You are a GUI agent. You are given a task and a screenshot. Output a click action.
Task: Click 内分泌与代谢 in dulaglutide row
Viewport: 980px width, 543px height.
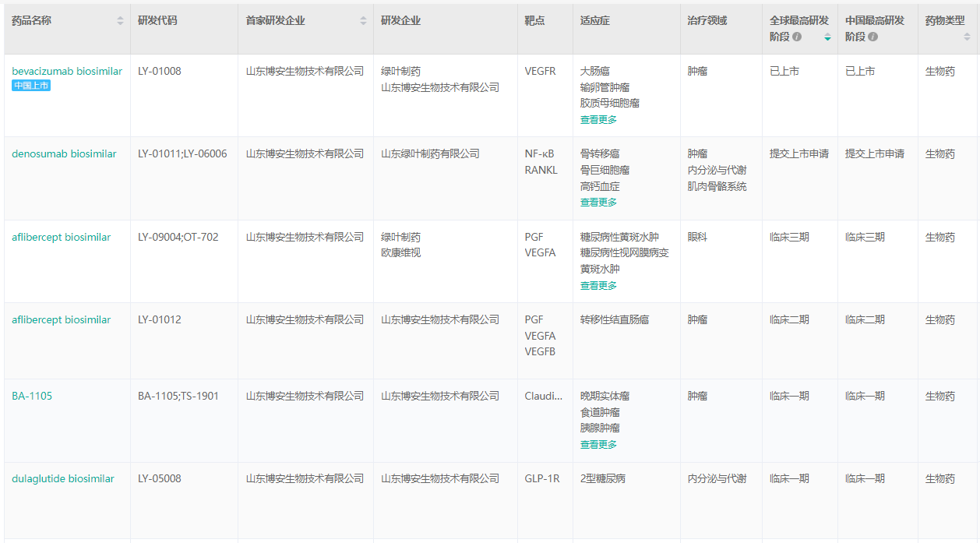717,478
